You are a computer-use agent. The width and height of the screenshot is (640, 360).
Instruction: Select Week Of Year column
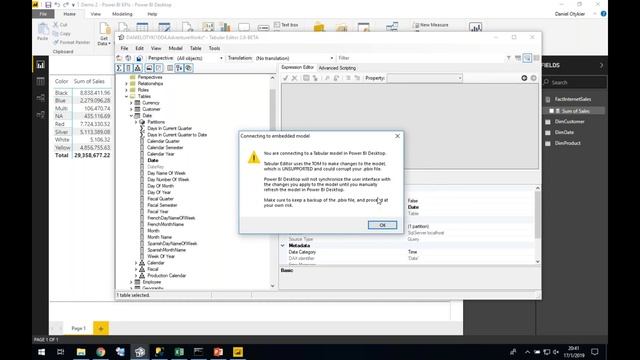[x=161, y=256]
